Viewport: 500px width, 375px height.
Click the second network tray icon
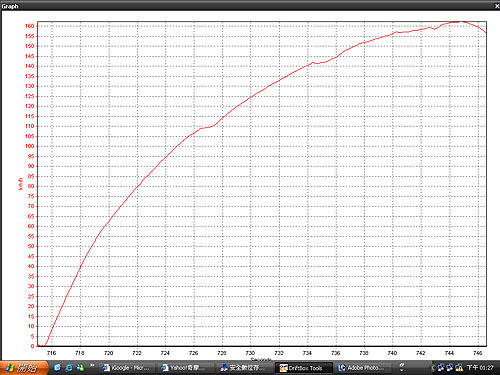click(450, 368)
